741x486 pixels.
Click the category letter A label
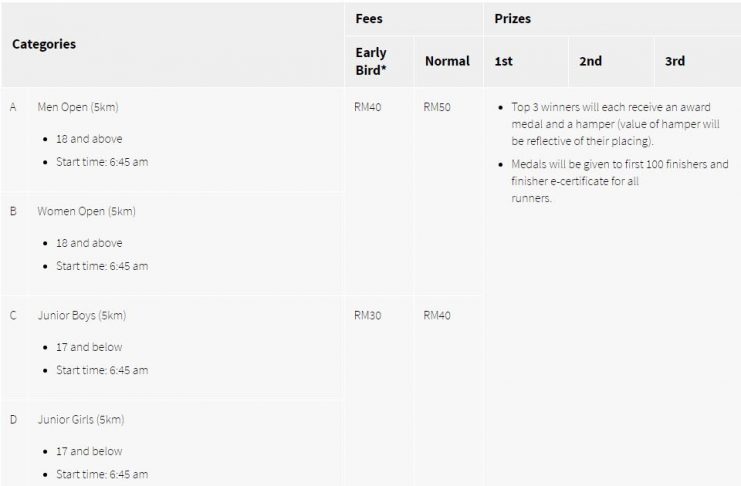click(x=13, y=106)
